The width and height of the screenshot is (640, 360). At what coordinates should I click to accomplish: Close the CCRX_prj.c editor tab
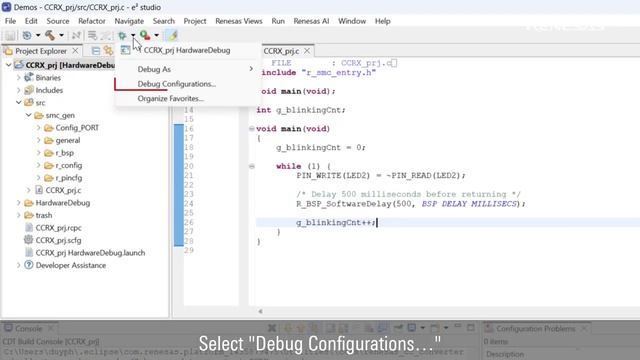307,51
